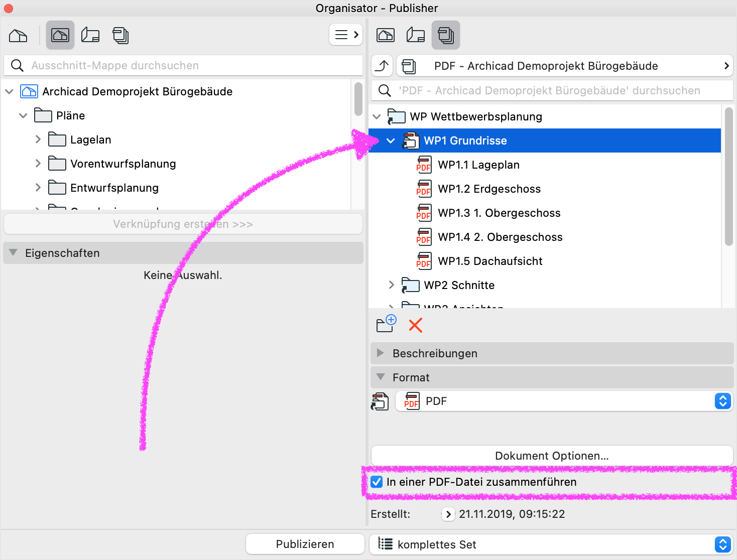The image size is (737, 560).
Task: Click PDF icon of WP1.2 Erdgeschoss
Action: click(424, 189)
